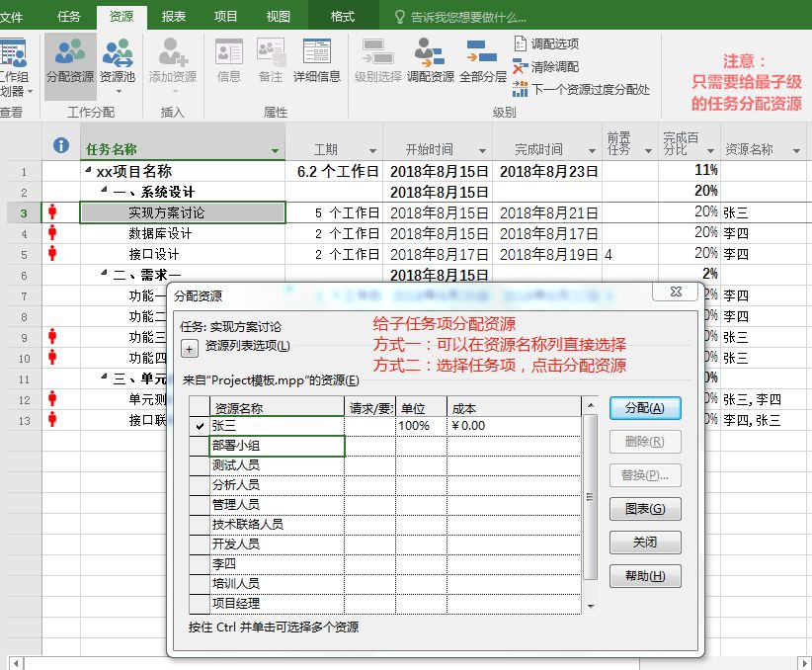Click the selection cell beside 李四
The height and width of the screenshot is (670, 812).
coord(200,564)
